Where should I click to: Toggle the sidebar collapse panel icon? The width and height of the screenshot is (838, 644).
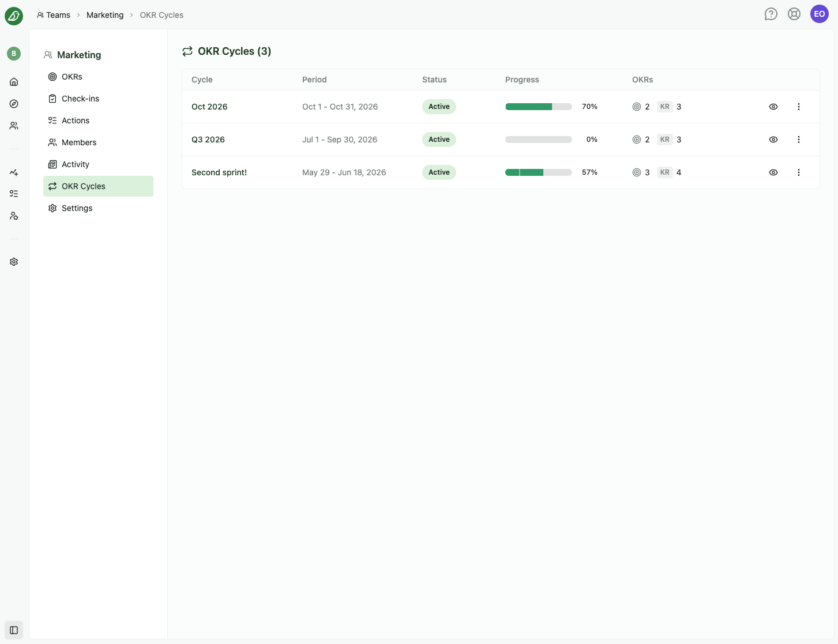14,630
